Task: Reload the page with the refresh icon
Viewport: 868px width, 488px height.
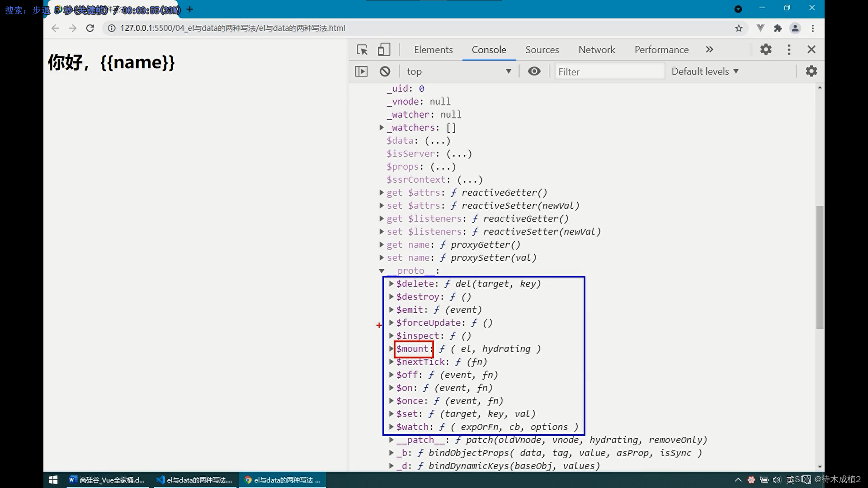Action: point(90,28)
